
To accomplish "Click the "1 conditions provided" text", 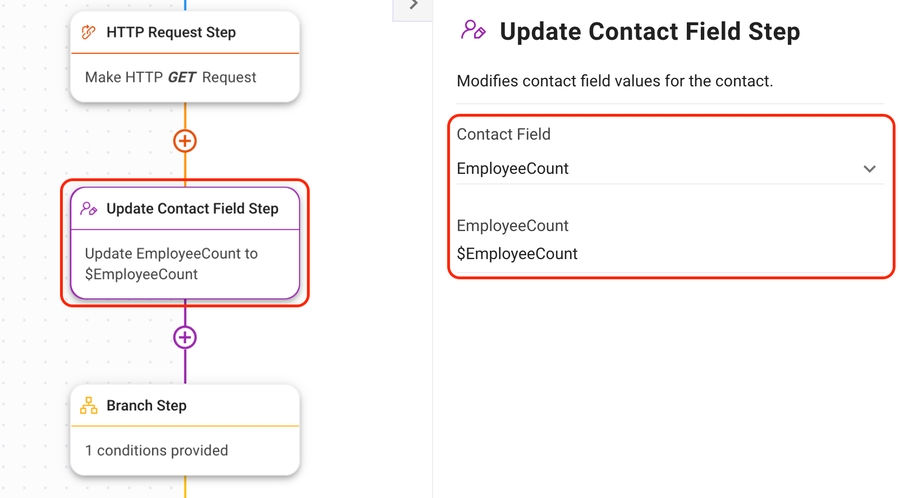I will pos(156,451).
